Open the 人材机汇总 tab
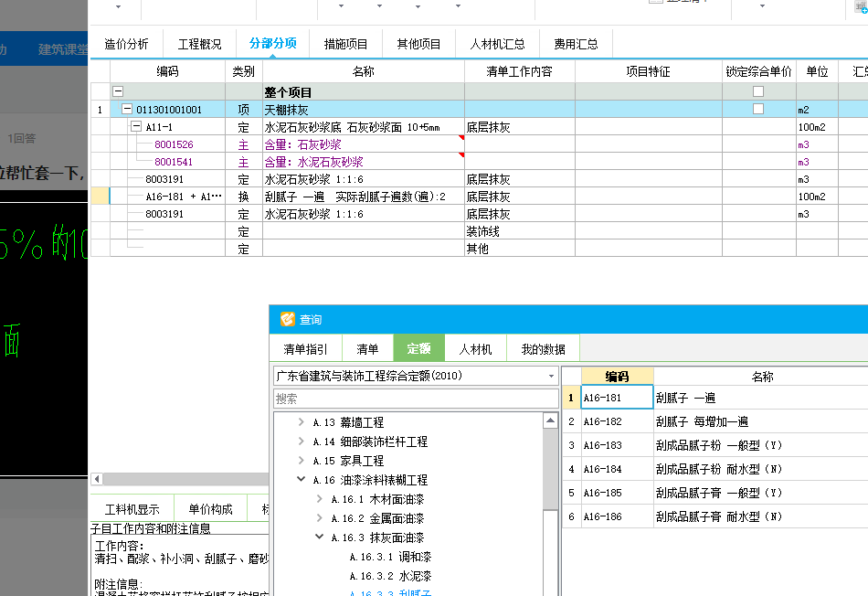The height and width of the screenshot is (596, 868). (x=497, y=44)
